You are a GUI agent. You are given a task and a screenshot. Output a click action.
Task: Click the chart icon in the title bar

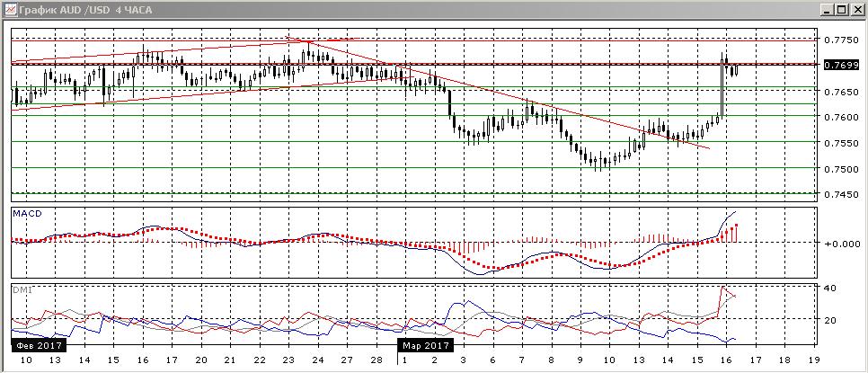(9, 9)
